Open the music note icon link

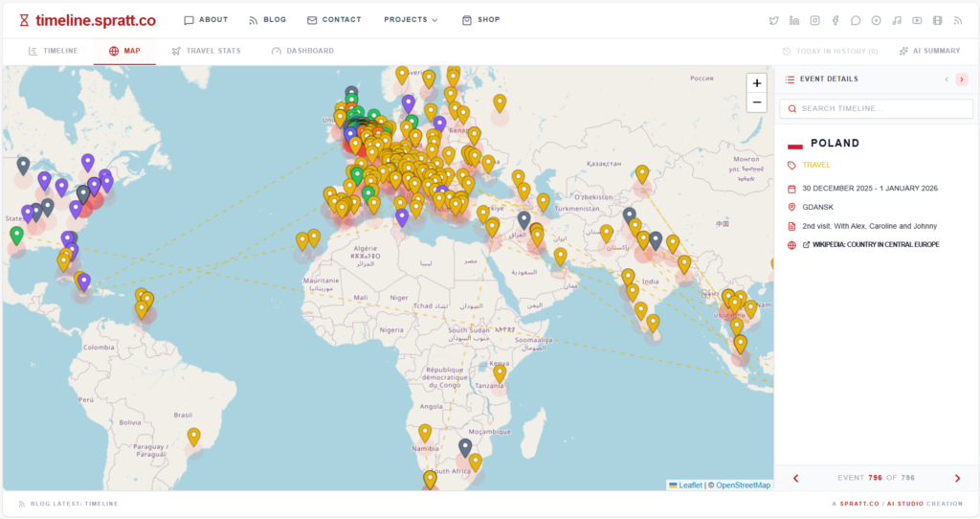click(x=897, y=20)
